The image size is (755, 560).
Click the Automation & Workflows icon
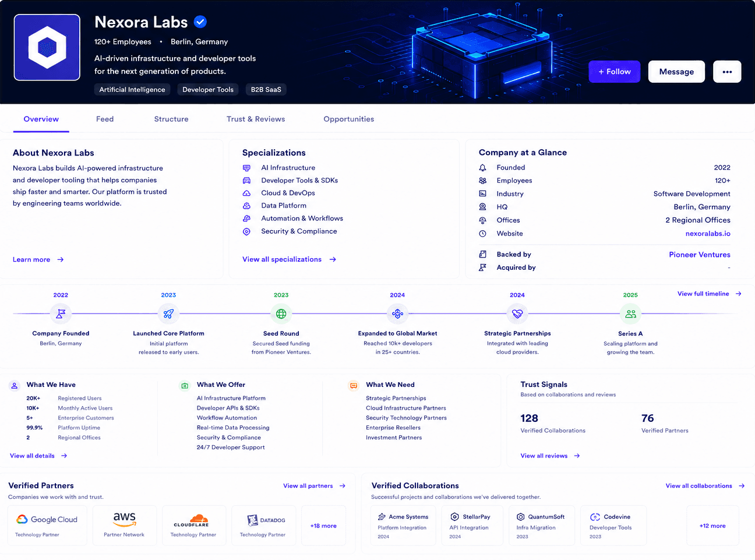pos(246,219)
